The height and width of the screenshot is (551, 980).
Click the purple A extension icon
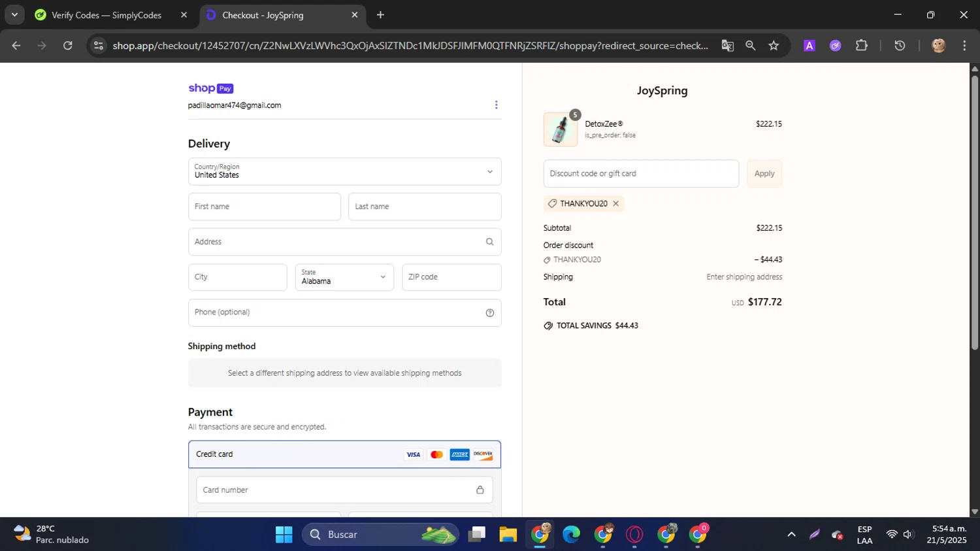tap(809, 46)
